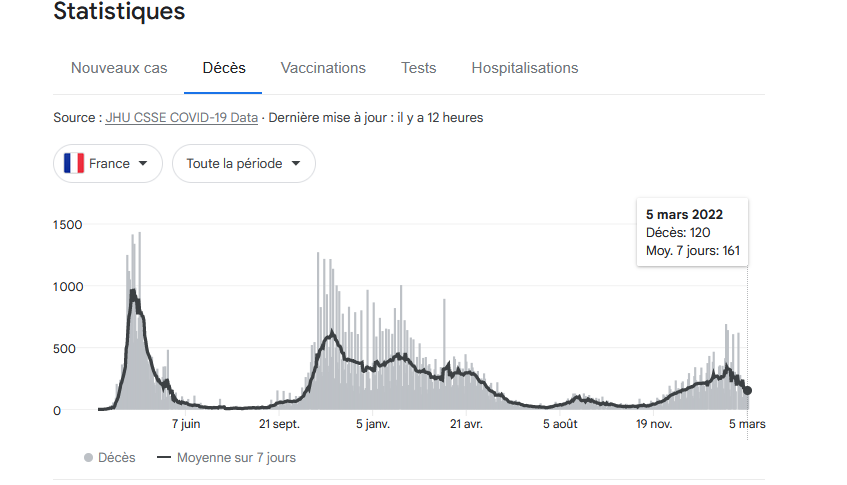Open the France country dropdown
The height and width of the screenshot is (485, 847).
[x=108, y=164]
